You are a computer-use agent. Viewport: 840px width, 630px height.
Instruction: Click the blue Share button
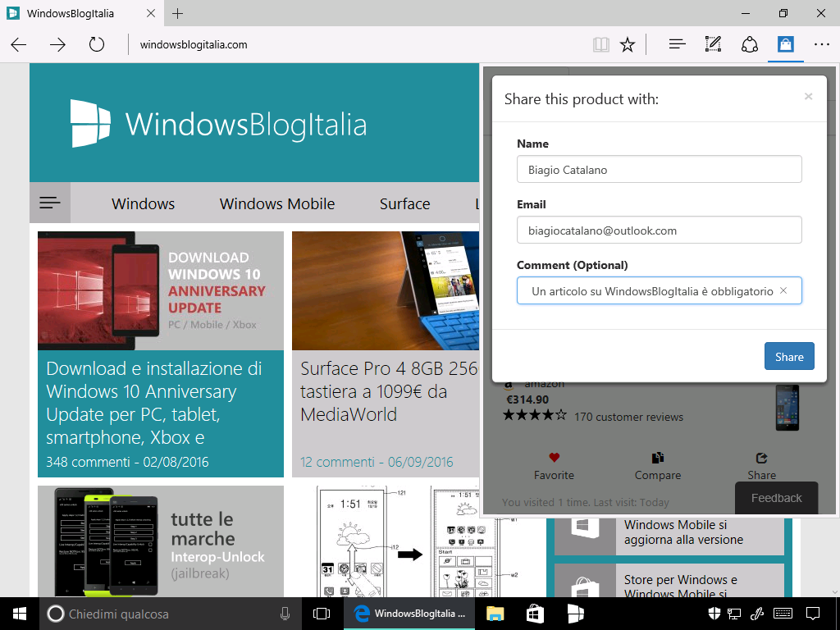pos(789,356)
